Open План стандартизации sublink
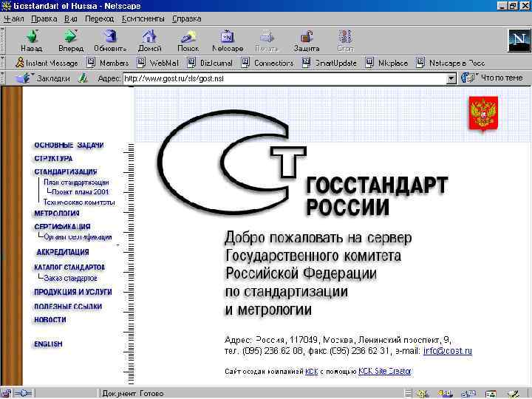Screen dimensions: 532x399 click(x=76, y=183)
